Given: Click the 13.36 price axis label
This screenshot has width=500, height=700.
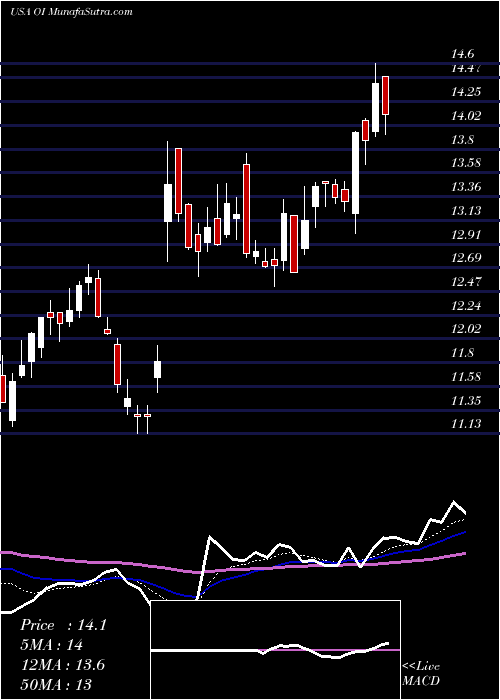Looking at the screenshot, I should click(x=466, y=187).
